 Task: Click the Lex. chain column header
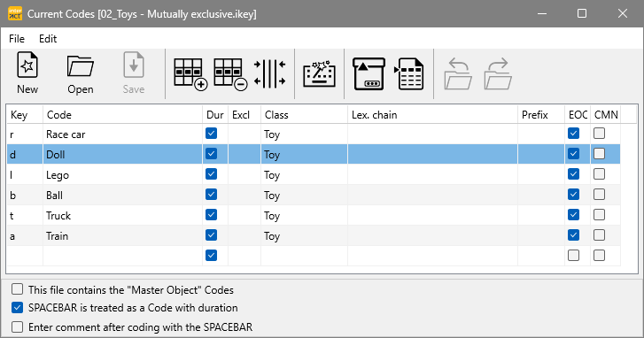click(432, 114)
